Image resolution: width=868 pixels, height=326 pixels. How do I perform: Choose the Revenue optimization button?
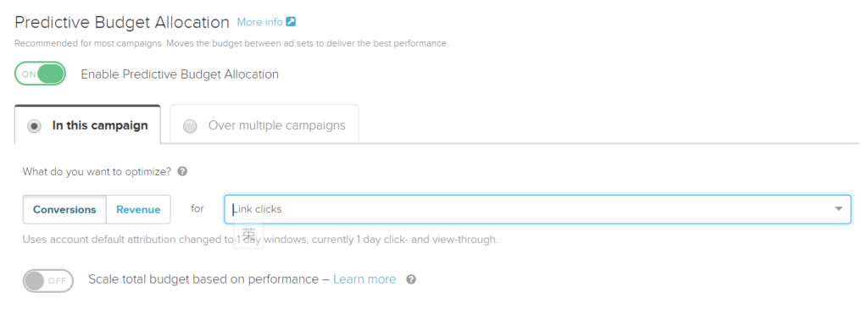(138, 209)
